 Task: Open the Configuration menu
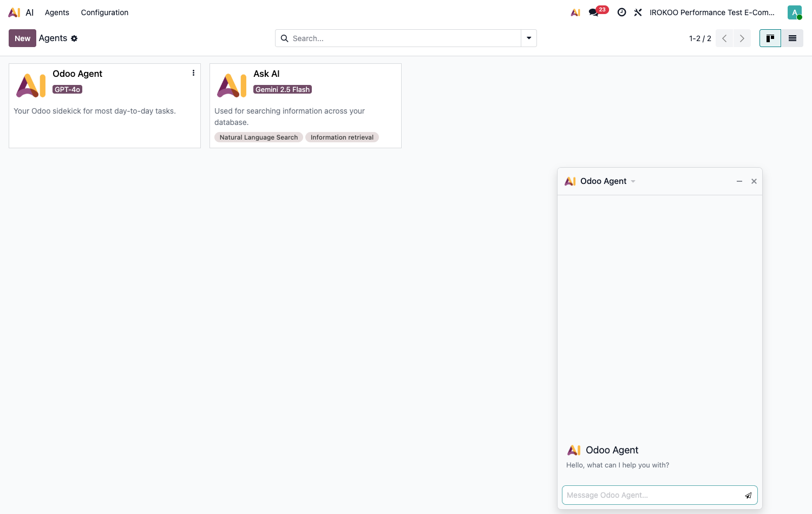(104, 12)
